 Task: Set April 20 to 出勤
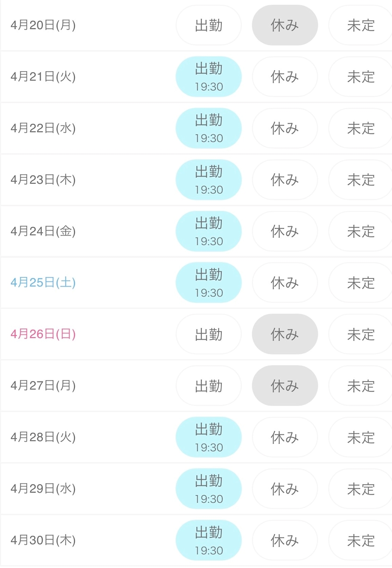[209, 25]
